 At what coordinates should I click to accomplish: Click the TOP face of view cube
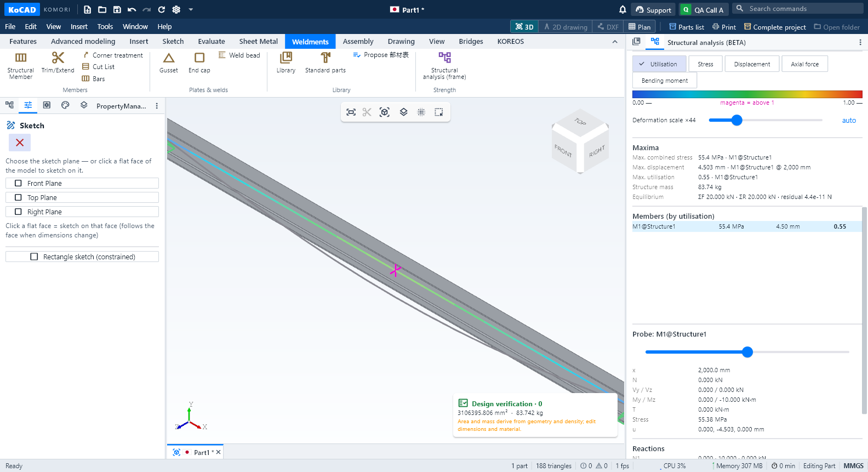click(580, 122)
